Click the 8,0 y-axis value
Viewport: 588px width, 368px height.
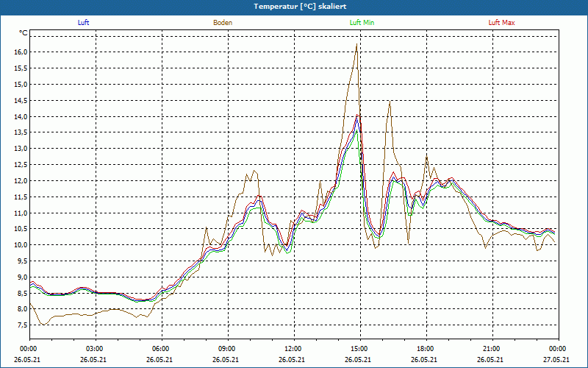click(x=23, y=309)
